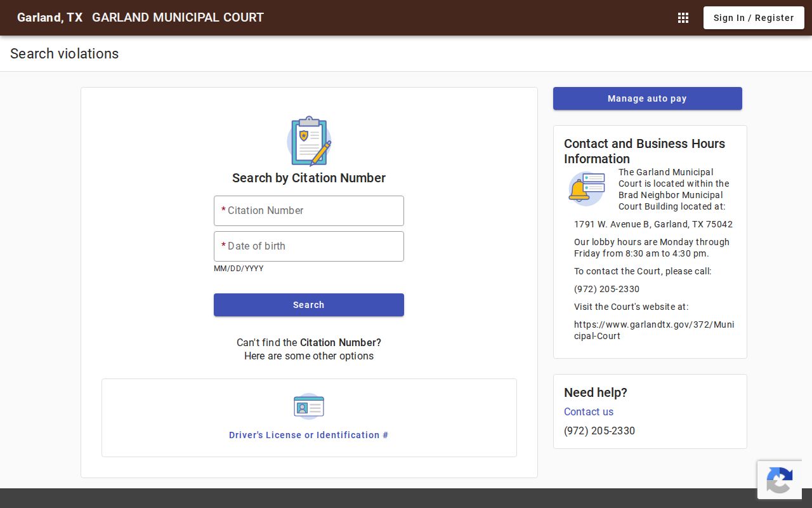This screenshot has height=508, width=812.
Task: Click the address 1791 W. Avenue B
Action: (x=653, y=224)
